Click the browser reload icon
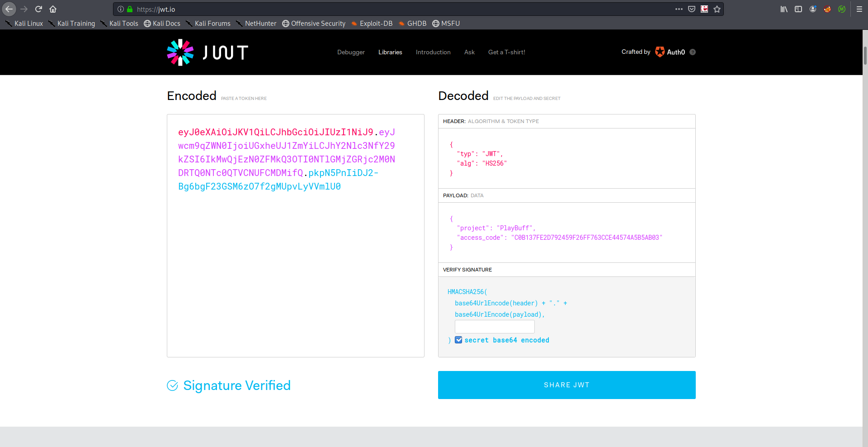The height and width of the screenshot is (447, 868). point(38,9)
